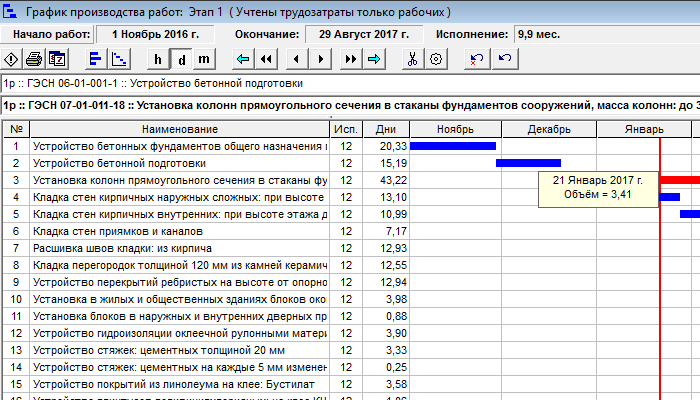Click the cyan left arrow button
Viewport: 700px width, 400px height.
[x=242, y=60]
